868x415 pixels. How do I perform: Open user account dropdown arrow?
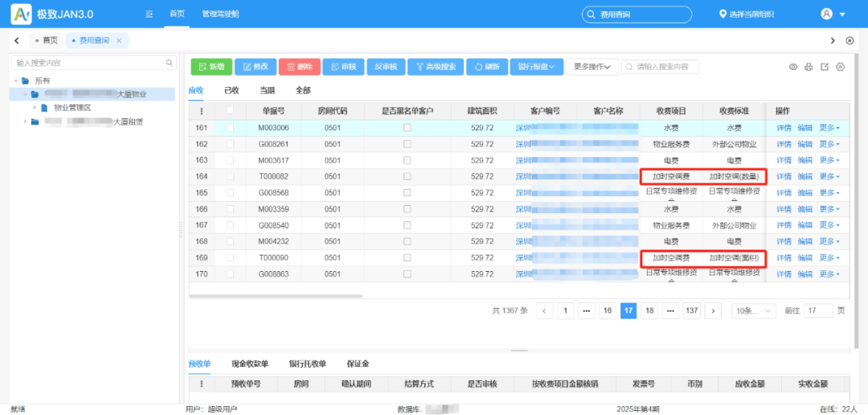click(x=842, y=14)
